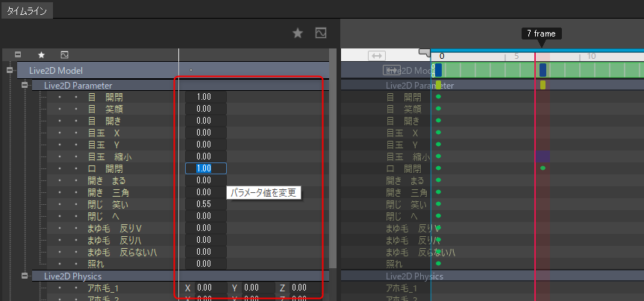Image resolution: width=644 pixels, height=301 pixels.
Task: Click the 照れ value field
Action: tap(206, 264)
